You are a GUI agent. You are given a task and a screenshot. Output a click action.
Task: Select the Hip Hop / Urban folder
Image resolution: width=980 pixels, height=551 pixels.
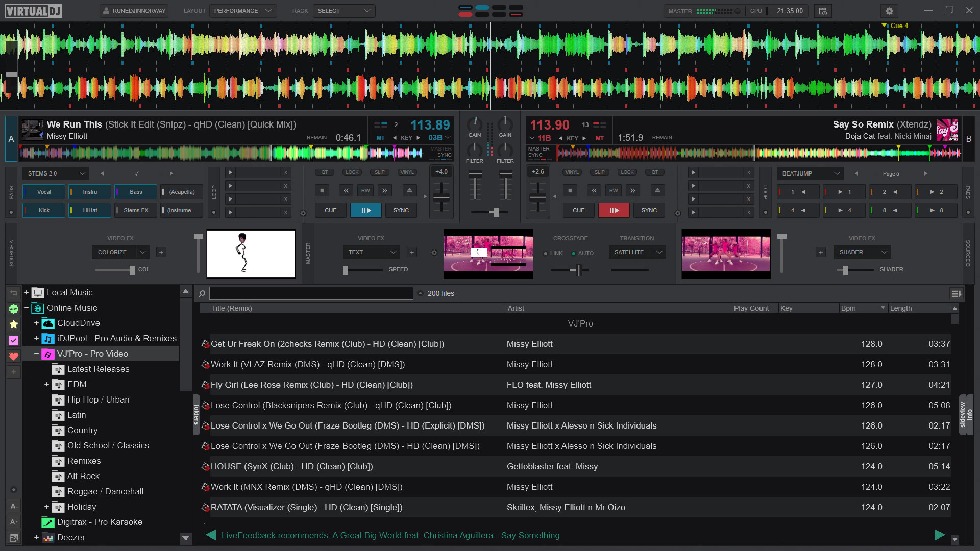click(98, 399)
